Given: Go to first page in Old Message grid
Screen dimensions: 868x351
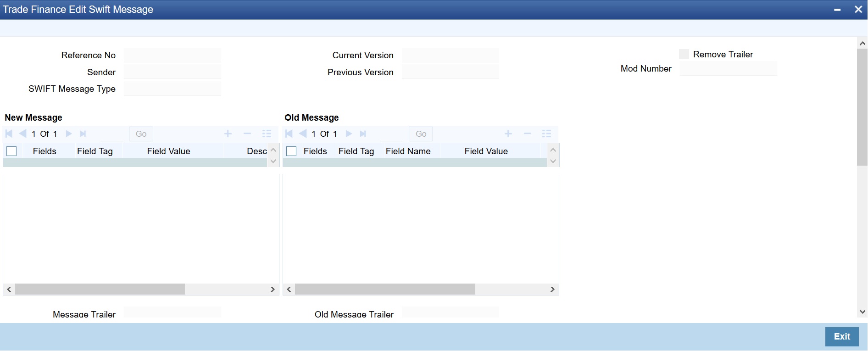Looking at the screenshot, I should 289,134.
